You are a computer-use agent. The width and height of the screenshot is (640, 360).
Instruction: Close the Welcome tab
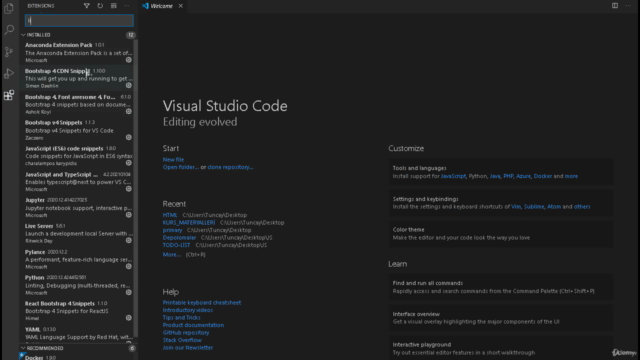(181, 6)
